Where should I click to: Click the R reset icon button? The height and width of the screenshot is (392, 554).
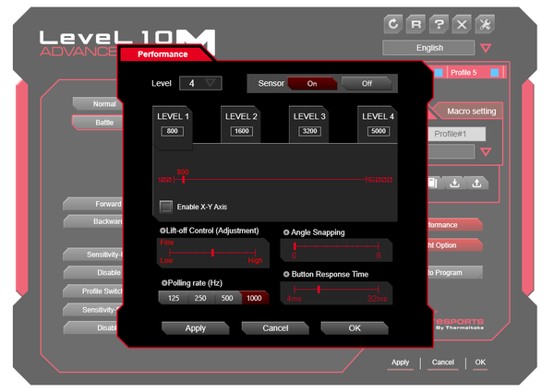coord(415,24)
